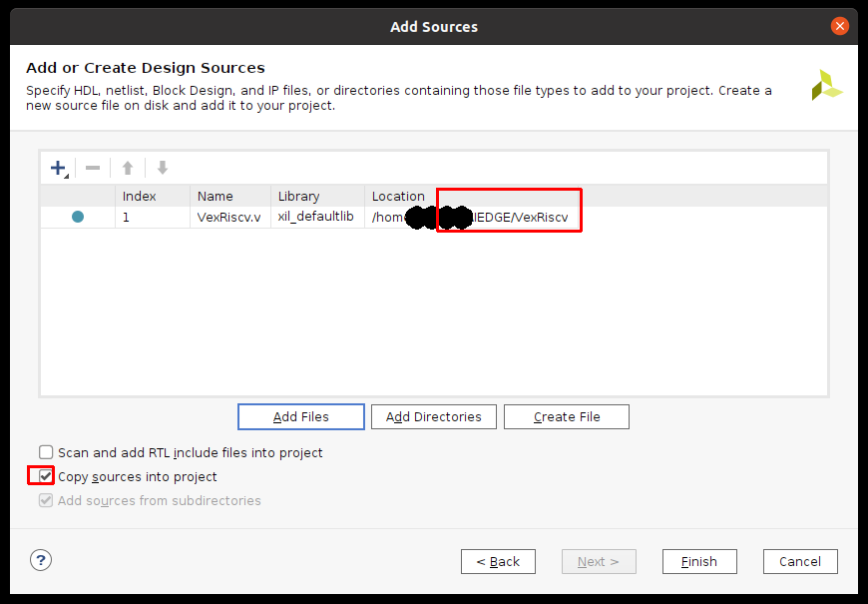Image resolution: width=868 pixels, height=604 pixels.
Task: Enable Scan and add RTL include files
Action: coord(46,452)
